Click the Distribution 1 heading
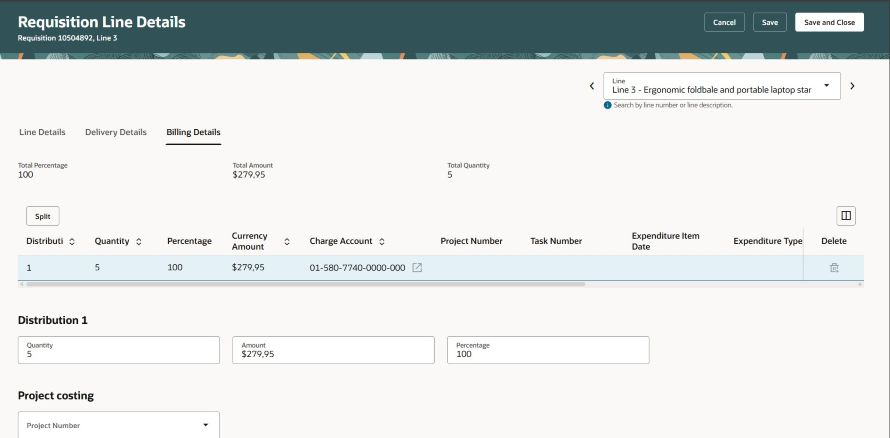The width and height of the screenshot is (890, 438). click(x=53, y=320)
